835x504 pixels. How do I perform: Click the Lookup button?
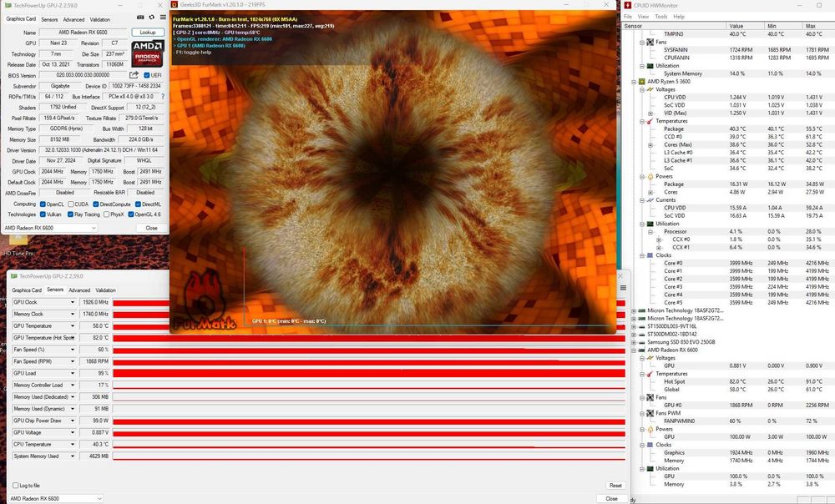click(148, 33)
